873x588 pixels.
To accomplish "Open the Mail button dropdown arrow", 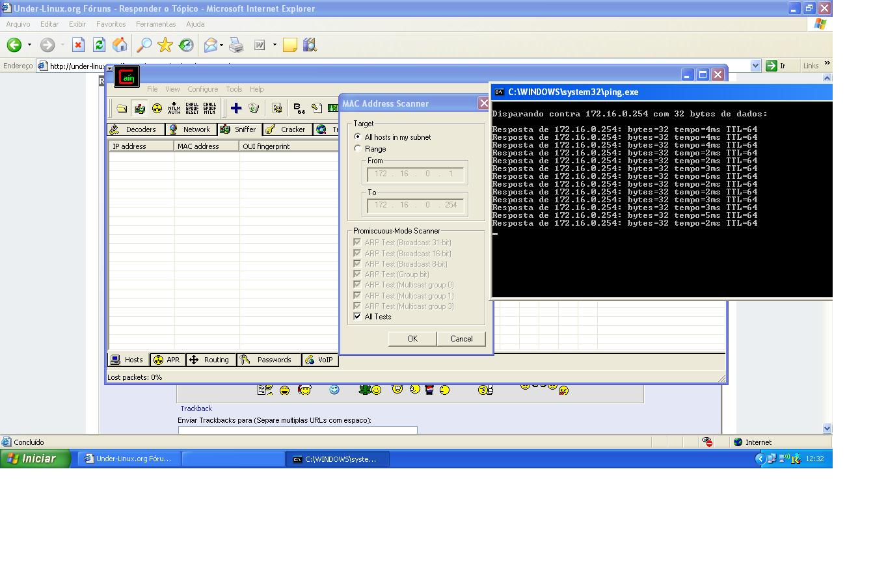I will click(221, 45).
